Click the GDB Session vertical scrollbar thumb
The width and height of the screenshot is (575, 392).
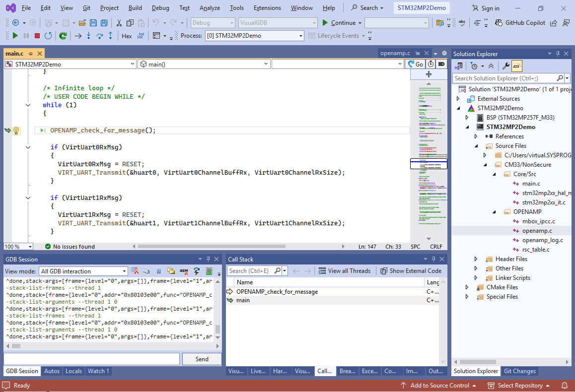(x=217, y=328)
